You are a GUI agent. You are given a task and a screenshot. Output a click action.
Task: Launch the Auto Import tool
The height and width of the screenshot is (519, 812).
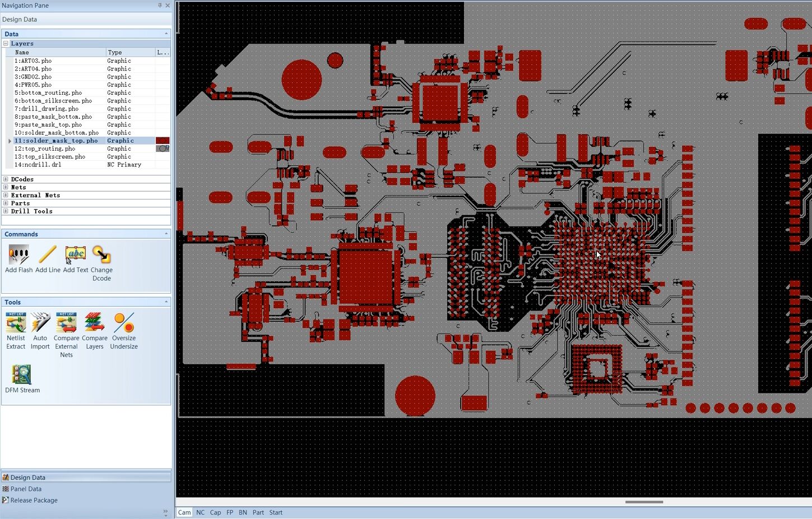point(40,331)
